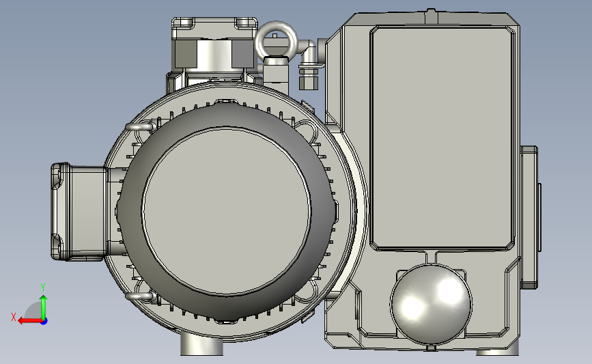Select the rectangular terminal box on left
This screenshot has height=364, width=592.
click(x=78, y=212)
